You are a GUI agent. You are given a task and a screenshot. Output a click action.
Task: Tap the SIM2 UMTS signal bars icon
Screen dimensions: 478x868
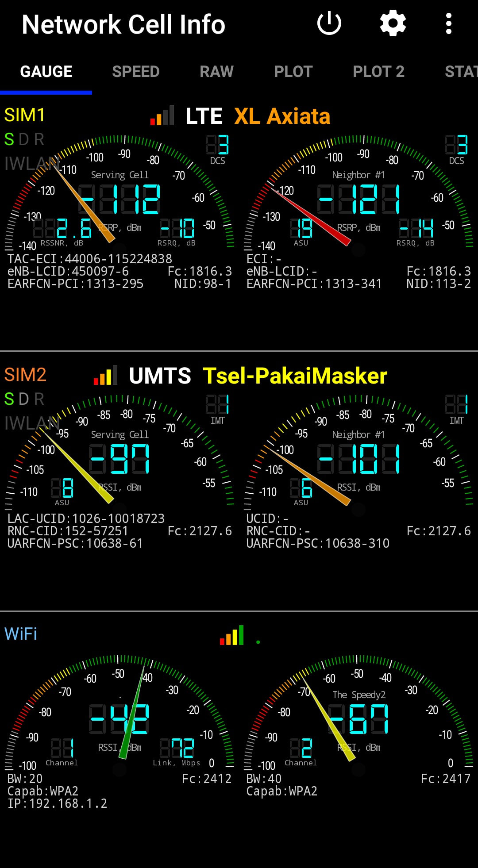(105, 375)
